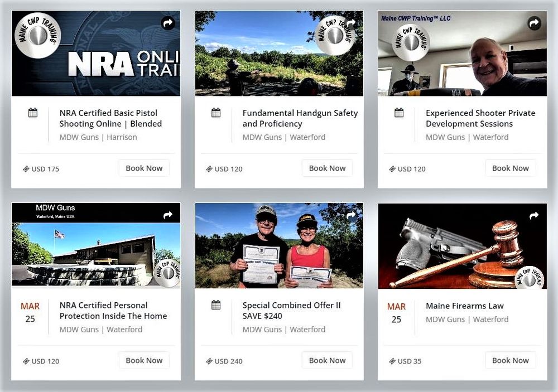Open NRA Certified Personal Protection Inside The Home title

pyautogui.click(x=113, y=311)
